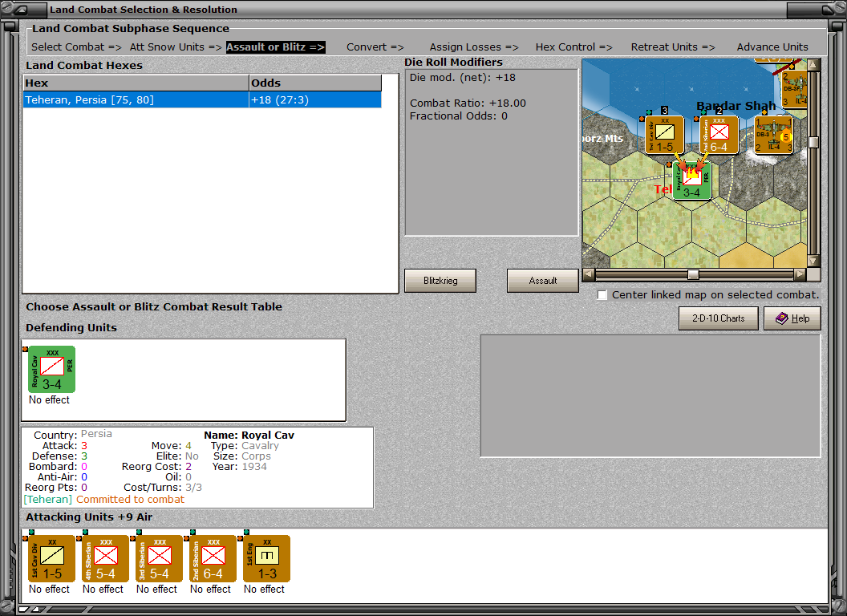Open the 2-D-10 Charts

point(719,318)
